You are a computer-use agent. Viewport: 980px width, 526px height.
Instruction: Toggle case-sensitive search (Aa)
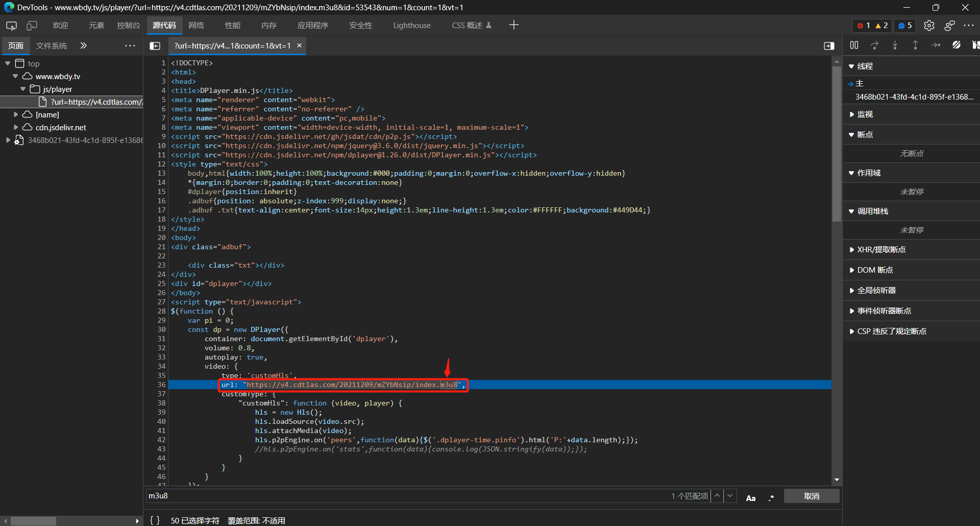pyautogui.click(x=751, y=498)
